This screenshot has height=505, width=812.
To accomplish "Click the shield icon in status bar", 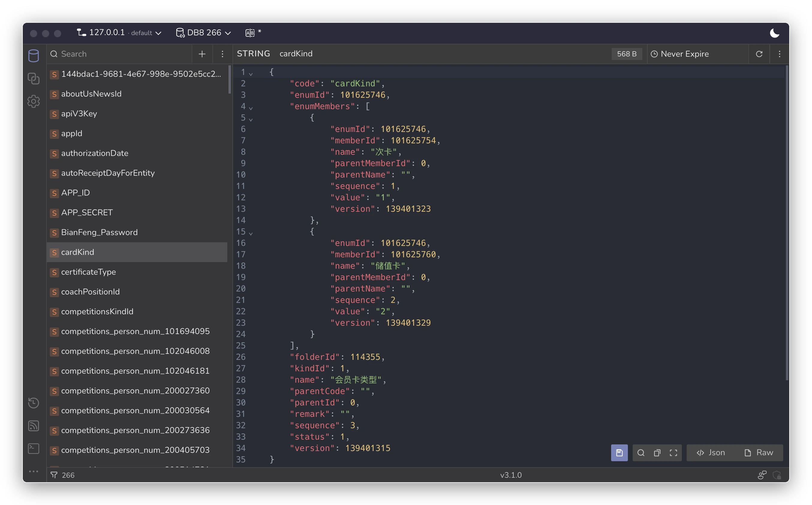I will pyautogui.click(x=777, y=475).
